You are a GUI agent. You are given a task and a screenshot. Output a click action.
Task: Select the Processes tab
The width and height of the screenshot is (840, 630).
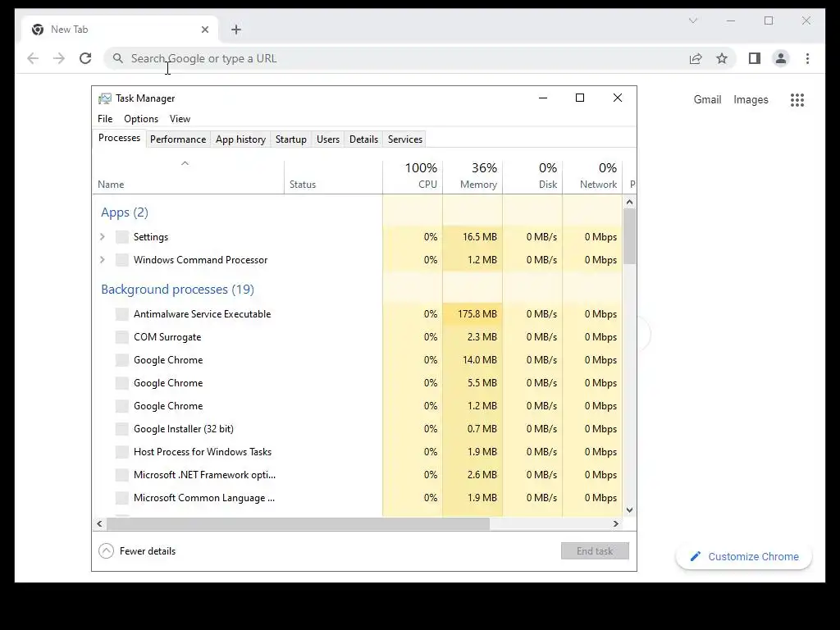pos(119,138)
